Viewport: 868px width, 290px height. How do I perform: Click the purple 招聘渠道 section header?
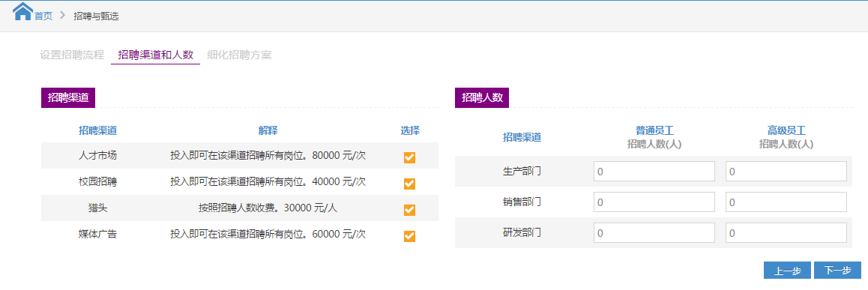pos(68,97)
